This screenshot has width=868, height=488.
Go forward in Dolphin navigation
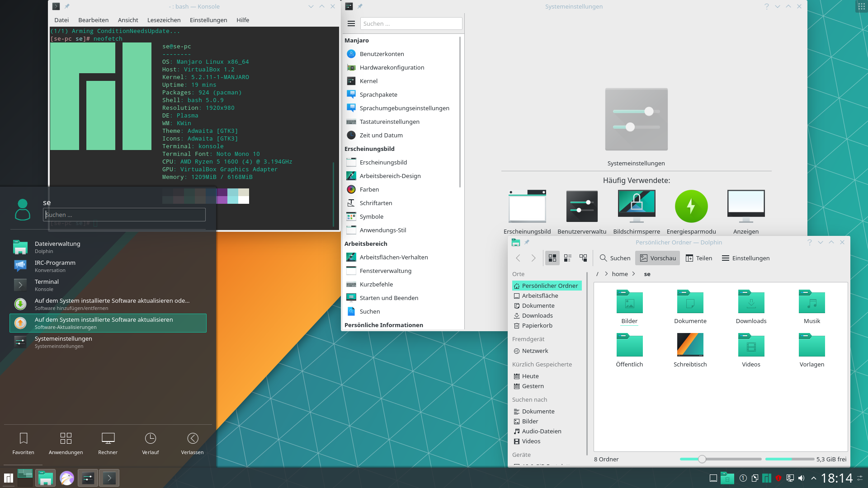(533, 258)
